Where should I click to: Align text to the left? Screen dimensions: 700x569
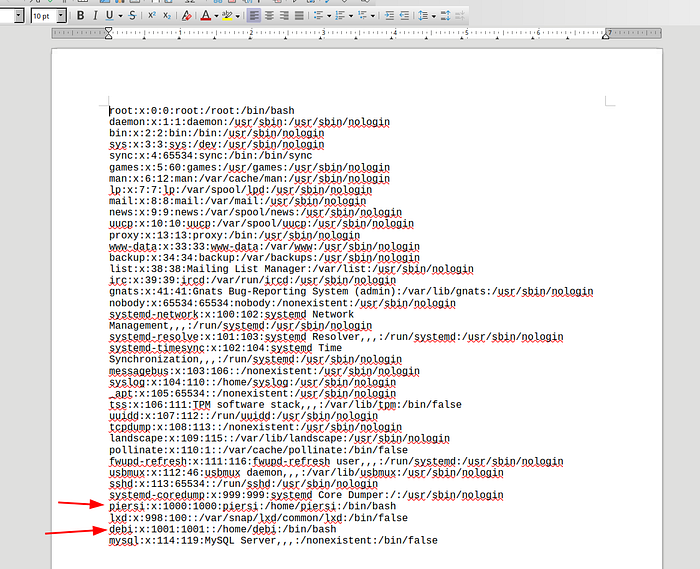[255, 16]
